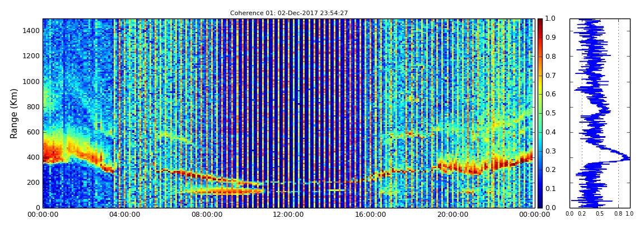Click the yellow section of the colorbar
644x228 pixels.
coord(540,86)
